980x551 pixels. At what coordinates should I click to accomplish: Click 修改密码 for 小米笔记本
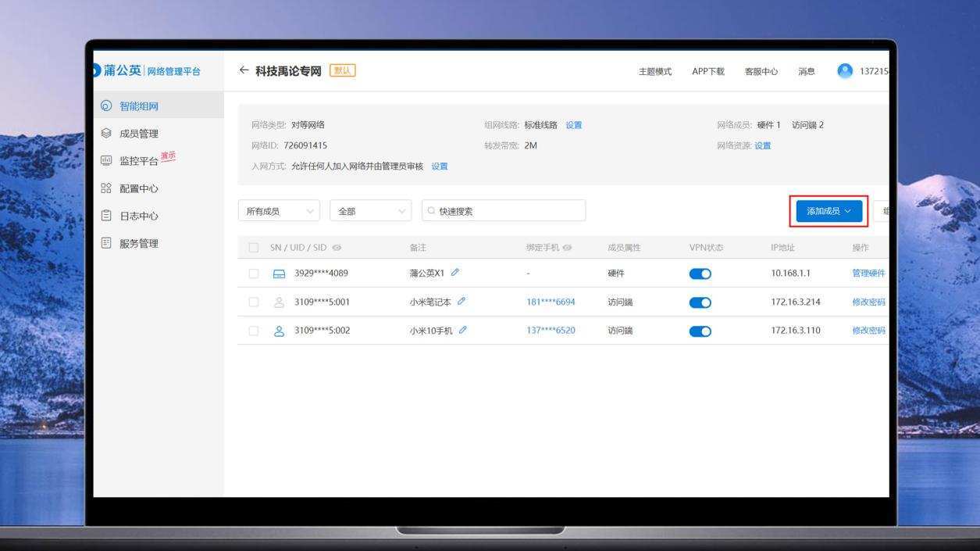[x=868, y=302]
